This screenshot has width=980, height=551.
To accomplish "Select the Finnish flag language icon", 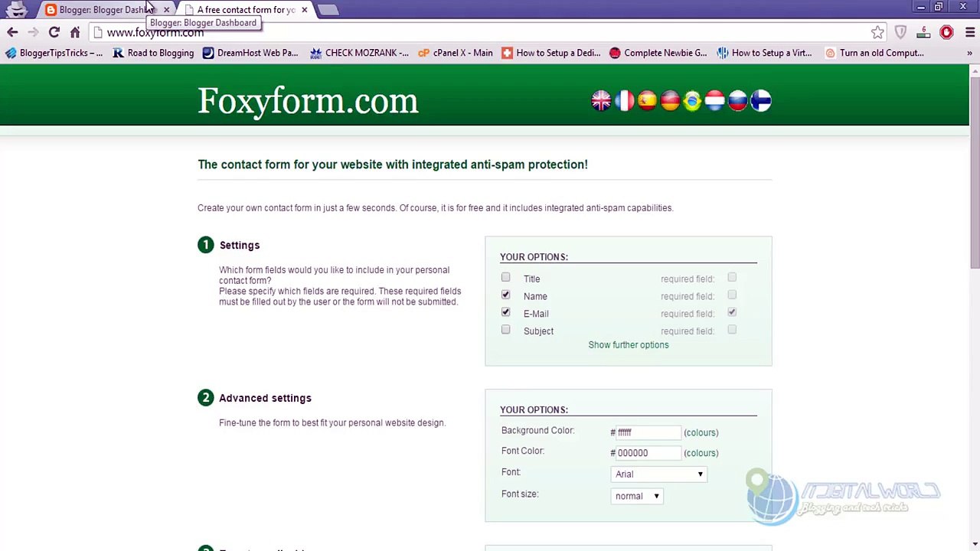I will tap(761, 101).
